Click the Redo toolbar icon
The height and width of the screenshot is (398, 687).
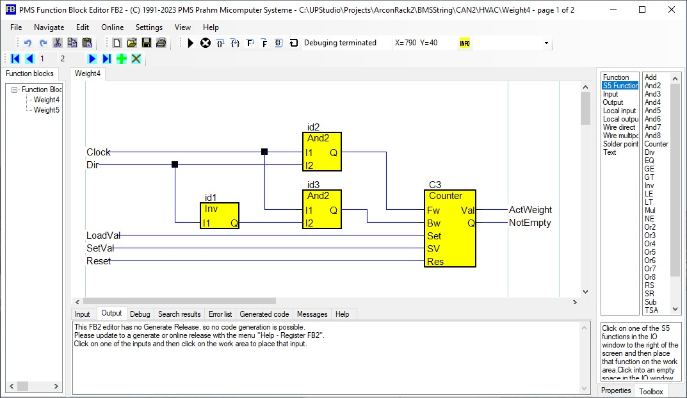pyautogui.click(x=43, y=43)
